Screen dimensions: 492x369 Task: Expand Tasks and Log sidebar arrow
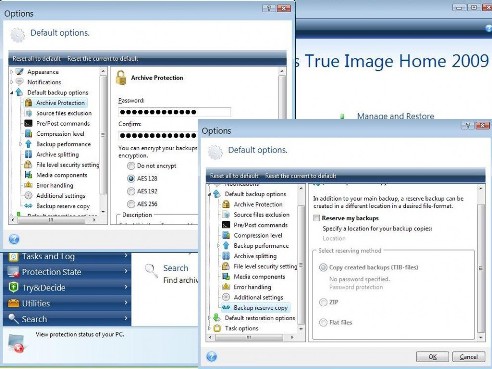point(126,256)
